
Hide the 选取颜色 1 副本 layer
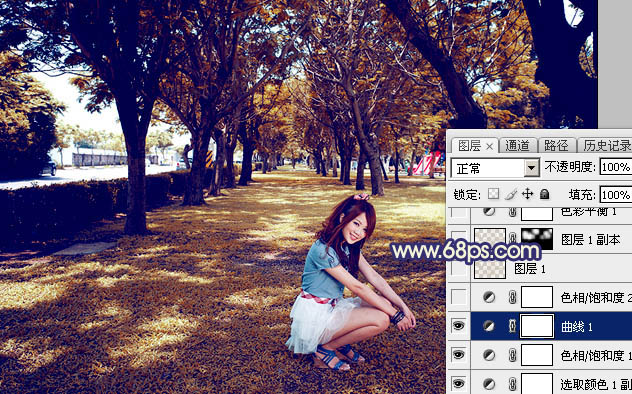(458, 384)
